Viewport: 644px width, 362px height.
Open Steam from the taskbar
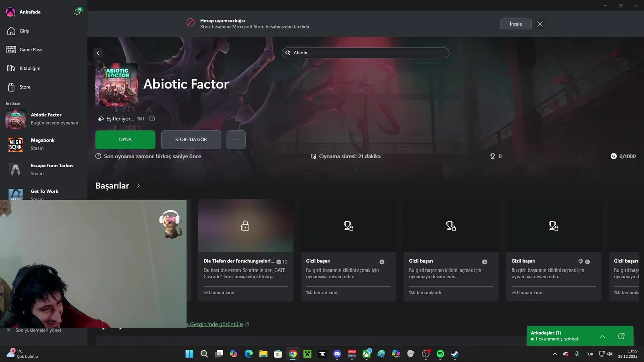455,354
